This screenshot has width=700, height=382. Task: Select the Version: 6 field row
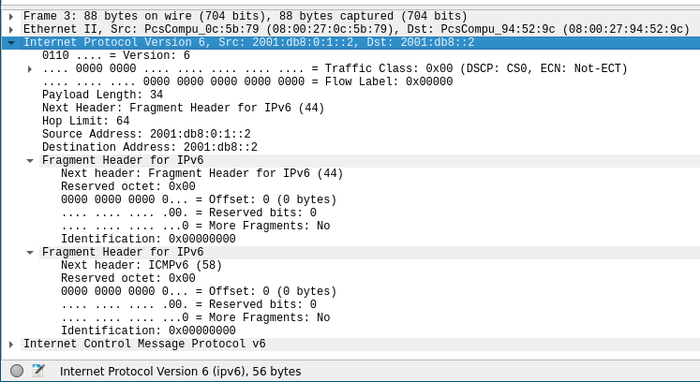point(116,56)
